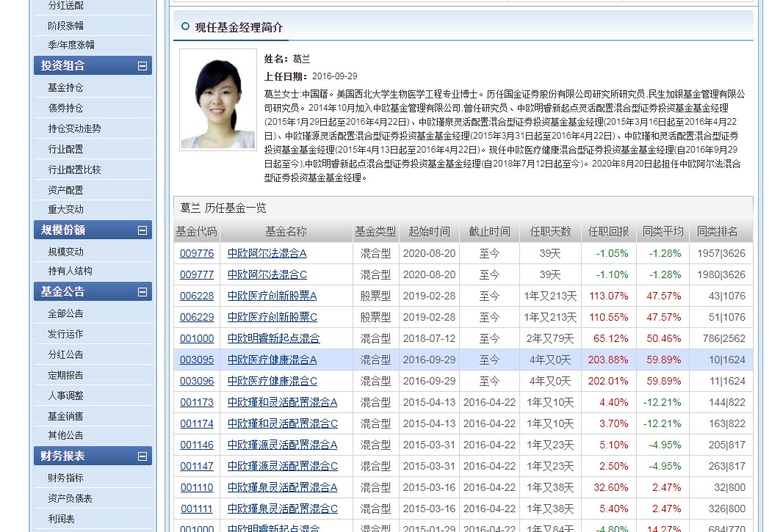Screen dimensions: 769x532
Task: Open fund 中欧医疗健康混合C
Action: (272, 381)
